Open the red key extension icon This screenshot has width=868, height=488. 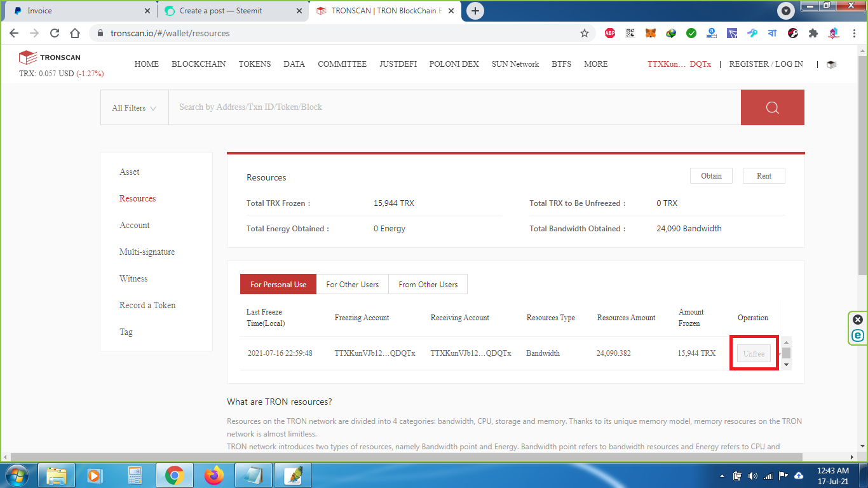(793, 33)
